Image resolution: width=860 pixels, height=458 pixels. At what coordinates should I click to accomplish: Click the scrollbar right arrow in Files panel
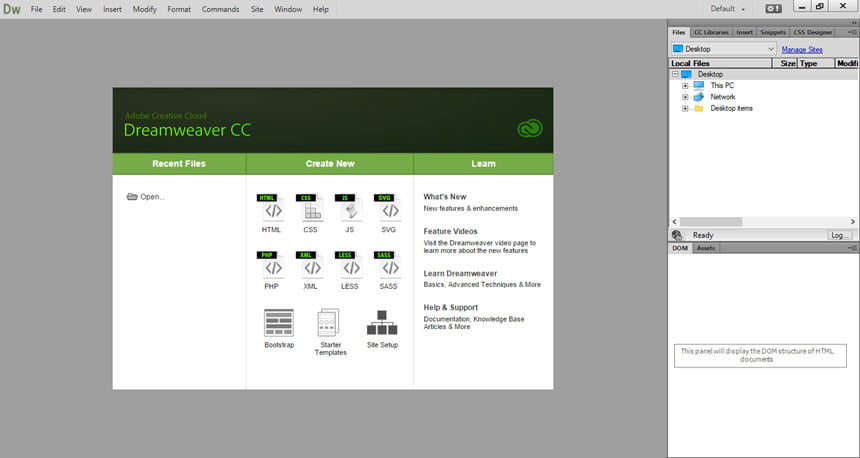(853, 222)
